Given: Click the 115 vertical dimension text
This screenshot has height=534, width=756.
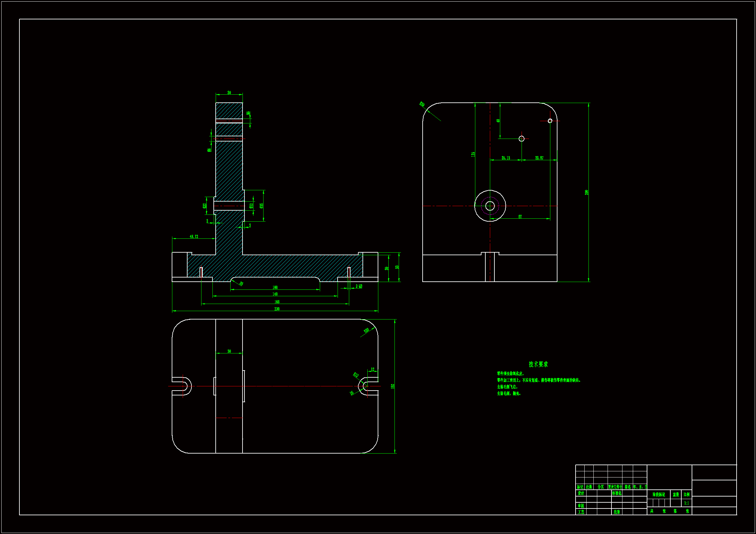Looking at the screenshot, I should tap(473, 154).
